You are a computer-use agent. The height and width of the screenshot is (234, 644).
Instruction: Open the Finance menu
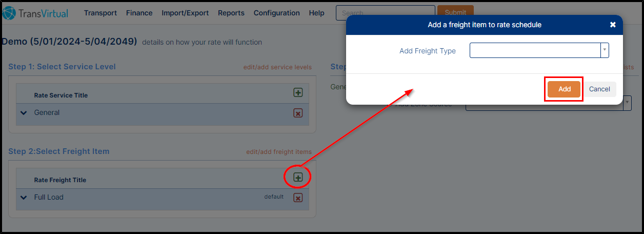coord(139,13)
